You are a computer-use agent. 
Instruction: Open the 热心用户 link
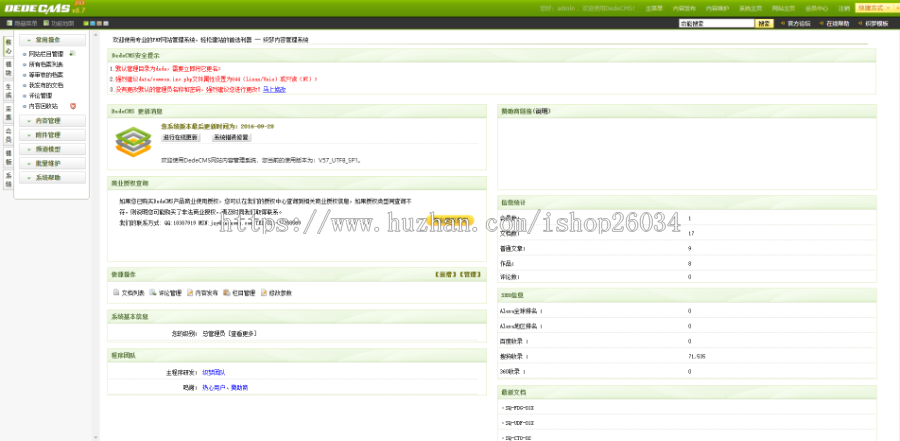click(x=214, y=388)
